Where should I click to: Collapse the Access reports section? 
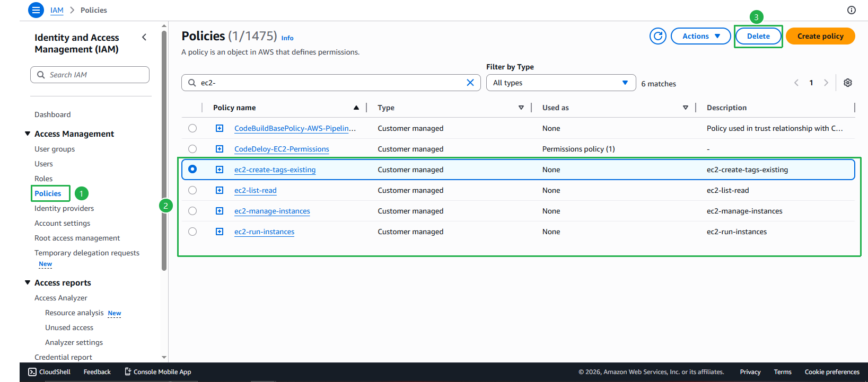click(28, 282)
